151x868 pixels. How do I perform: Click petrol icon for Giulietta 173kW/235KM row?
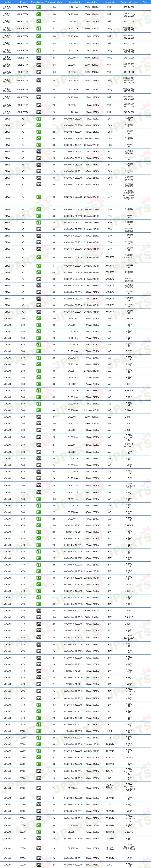click(39, 43)
